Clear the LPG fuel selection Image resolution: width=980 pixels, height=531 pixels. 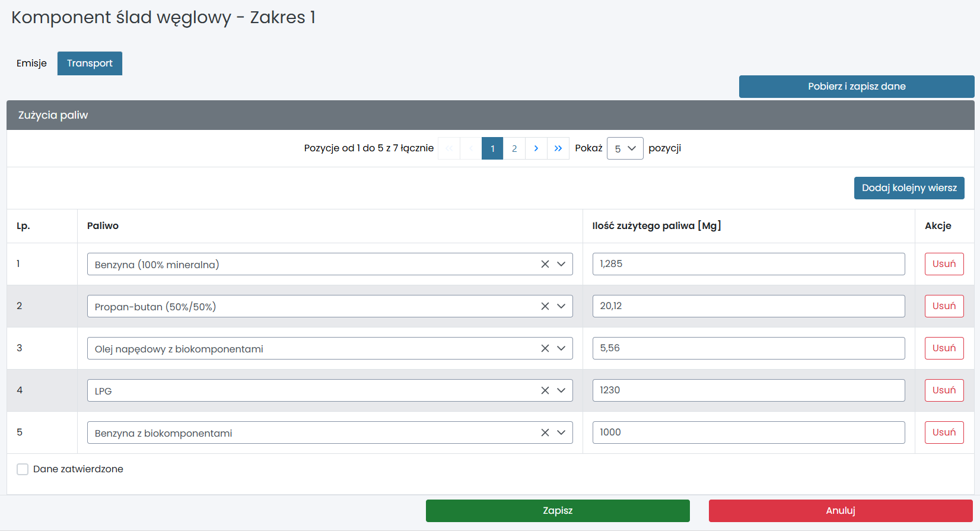coord(545,390)
